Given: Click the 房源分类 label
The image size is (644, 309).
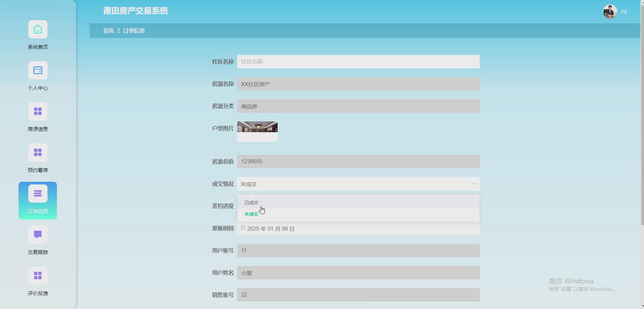Looking at the screenshot, I should click(223, 106).
